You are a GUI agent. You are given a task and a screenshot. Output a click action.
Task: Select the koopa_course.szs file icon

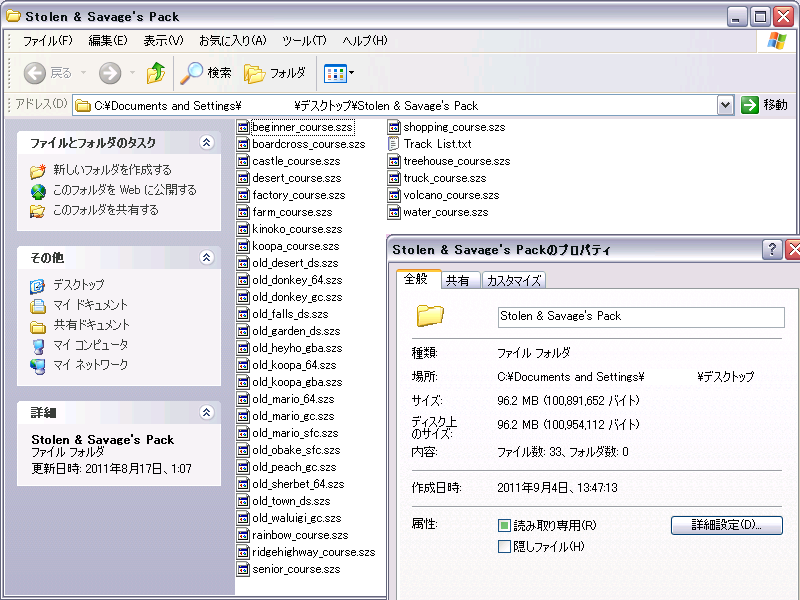[x=243, y=246]
